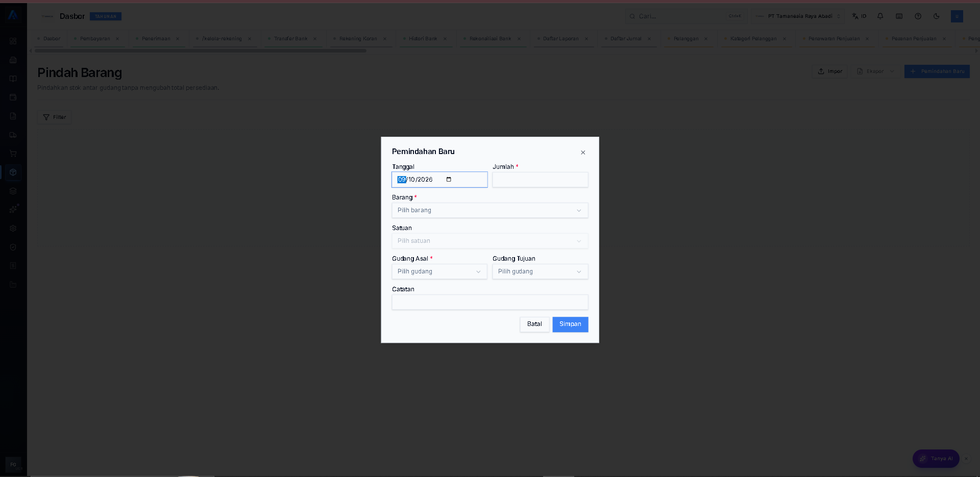Open the inventory box icon in sidebar
The image size is (980, 477).
click(13, 172)
